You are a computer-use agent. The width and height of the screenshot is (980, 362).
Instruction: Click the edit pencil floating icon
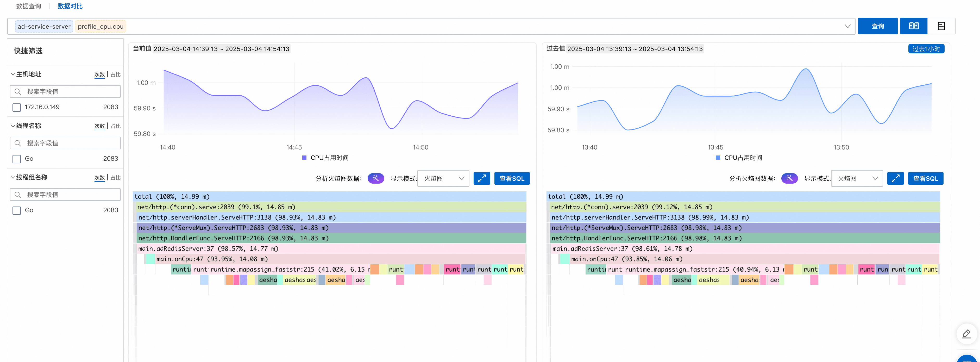[x=966, y=334]
